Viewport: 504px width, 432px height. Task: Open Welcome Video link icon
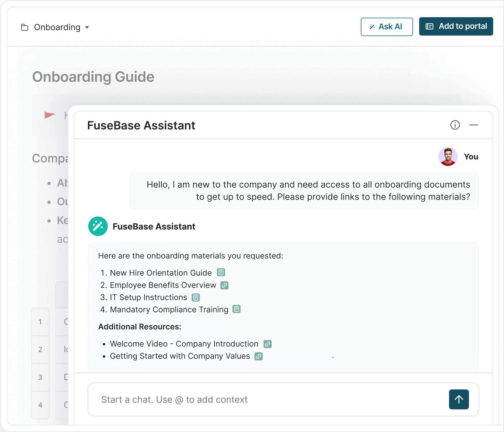(267, 344)
